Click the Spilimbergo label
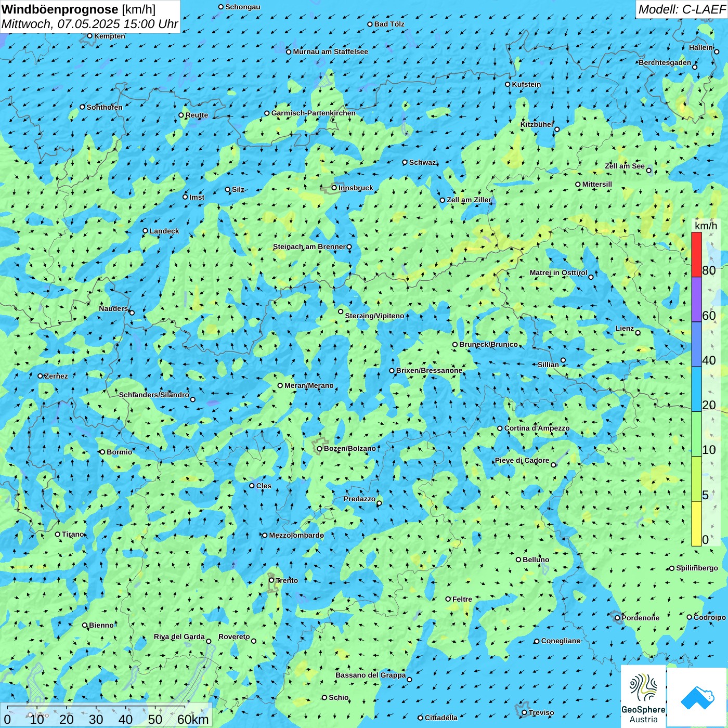The image size is (728, 728). point(697,568)
